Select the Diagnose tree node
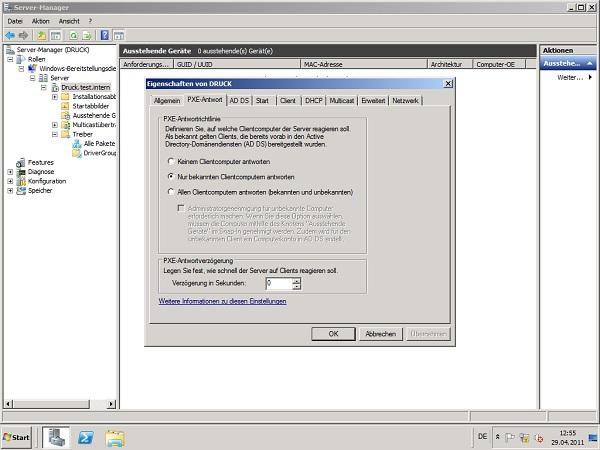The width and height of the screenshot is (600, 450). [x=41, y=172]
